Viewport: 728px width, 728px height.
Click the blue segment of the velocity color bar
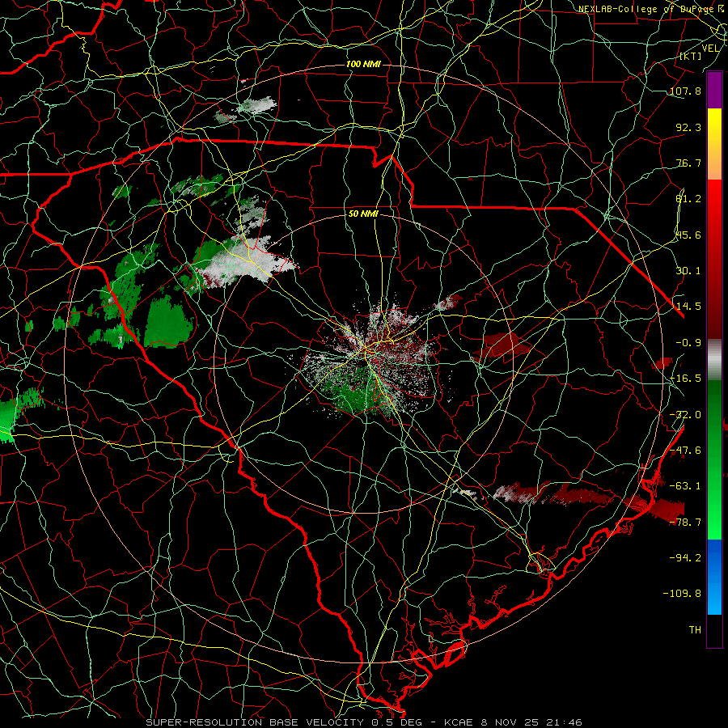pyautogui.click(x=714, y=576)
